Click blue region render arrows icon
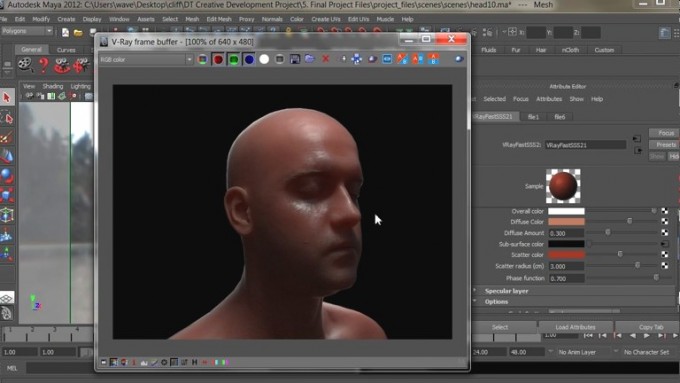Image resolution: width=680 pixels, height=383 pixels. point(356,59)
